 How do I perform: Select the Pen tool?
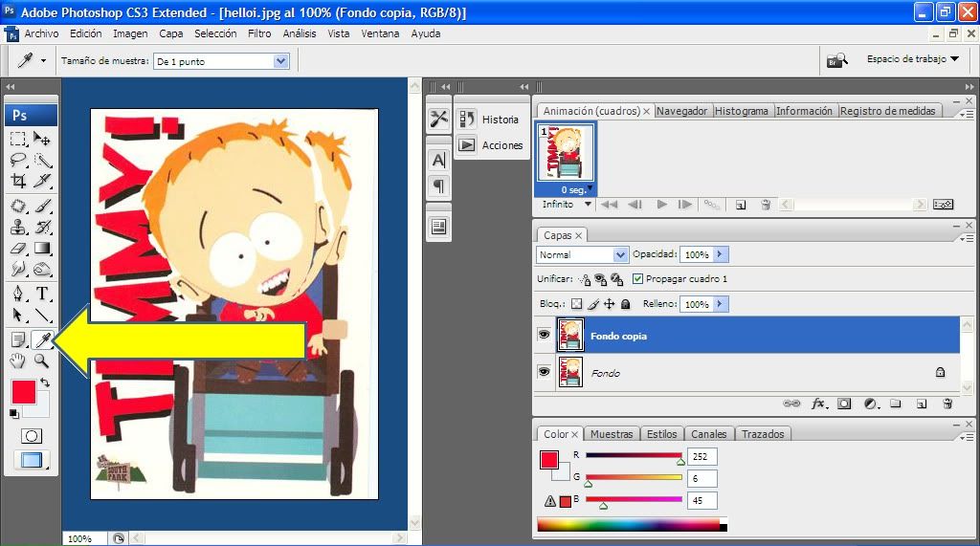coord(18,293)
